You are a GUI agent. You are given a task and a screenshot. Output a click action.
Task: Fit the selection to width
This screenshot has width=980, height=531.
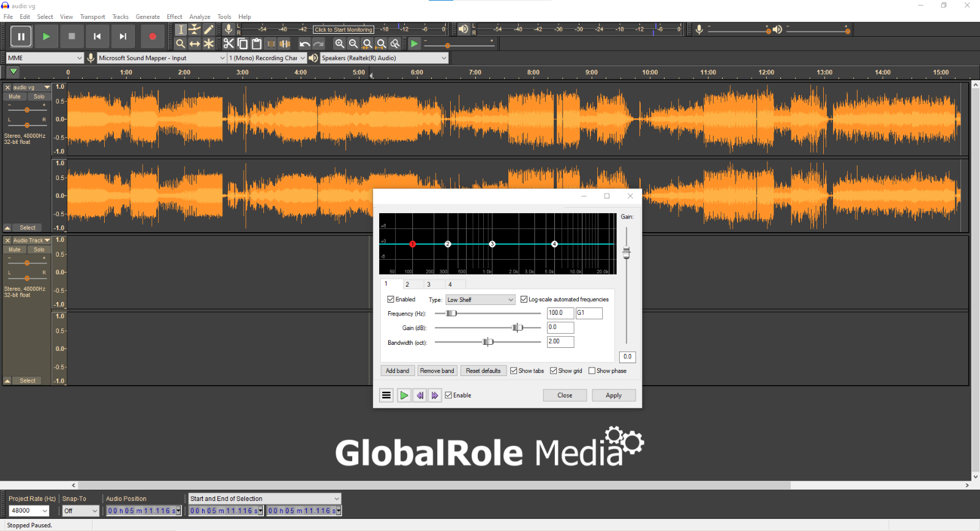pos(367,43)
